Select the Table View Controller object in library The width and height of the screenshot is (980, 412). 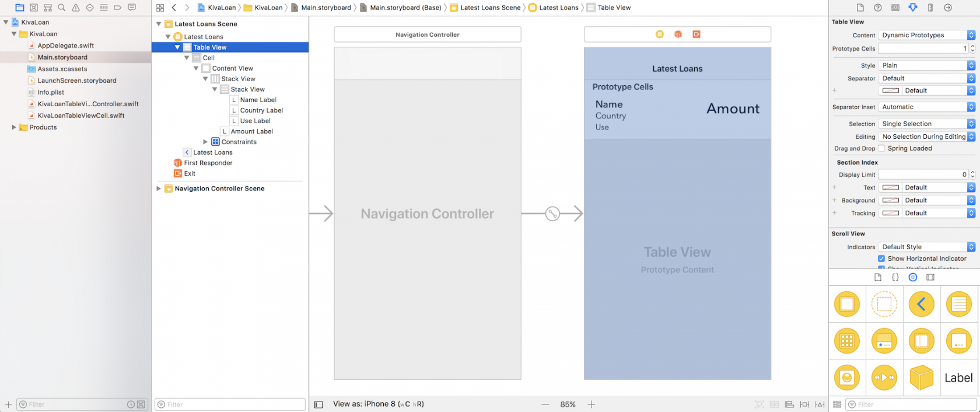[x=958, y=304]
